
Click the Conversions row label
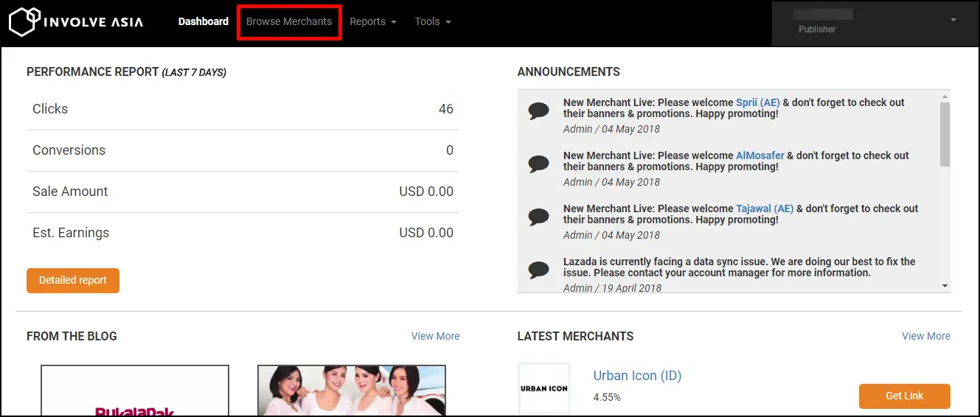click(x=69, y=150)
